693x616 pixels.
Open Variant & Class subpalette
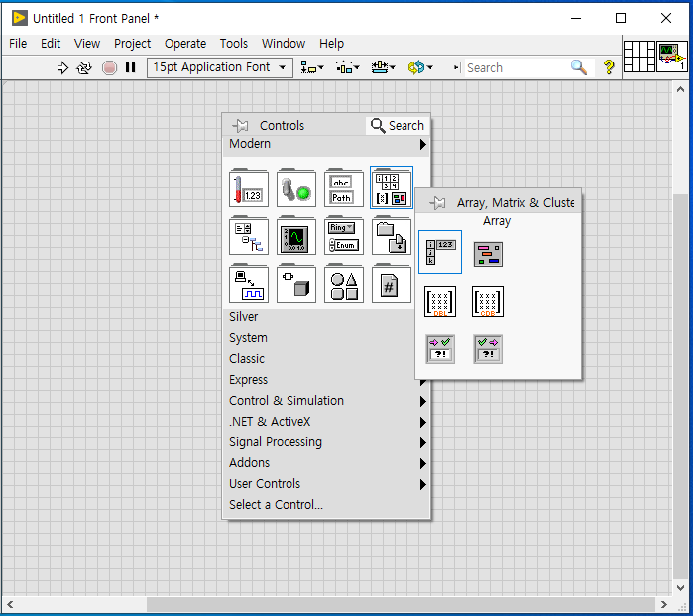coord(296,284)
